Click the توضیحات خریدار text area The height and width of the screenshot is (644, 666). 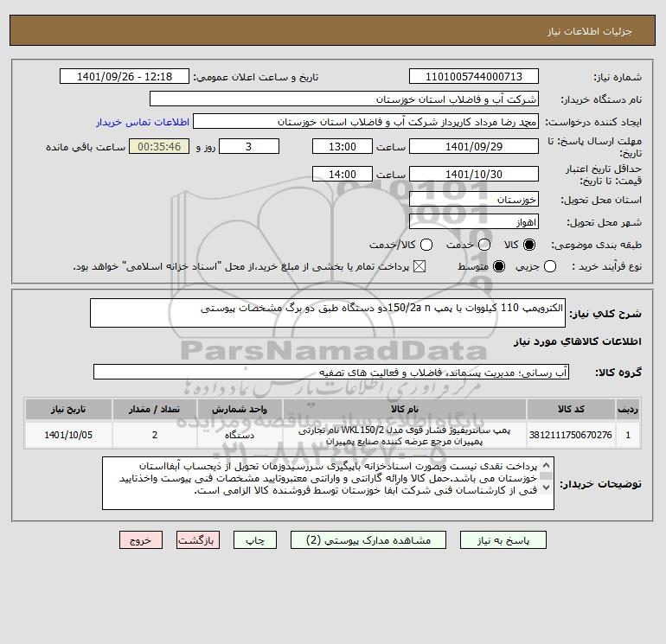(x=328, y=483)
